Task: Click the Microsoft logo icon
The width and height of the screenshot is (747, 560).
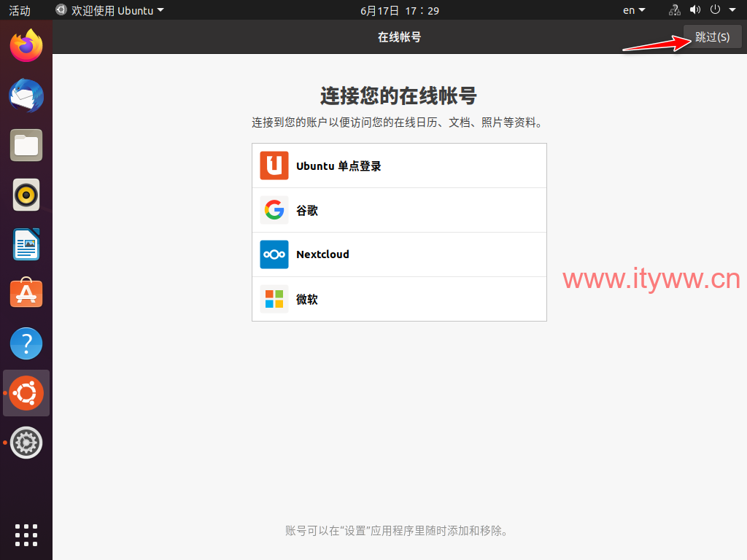Action: click(274, 299)
